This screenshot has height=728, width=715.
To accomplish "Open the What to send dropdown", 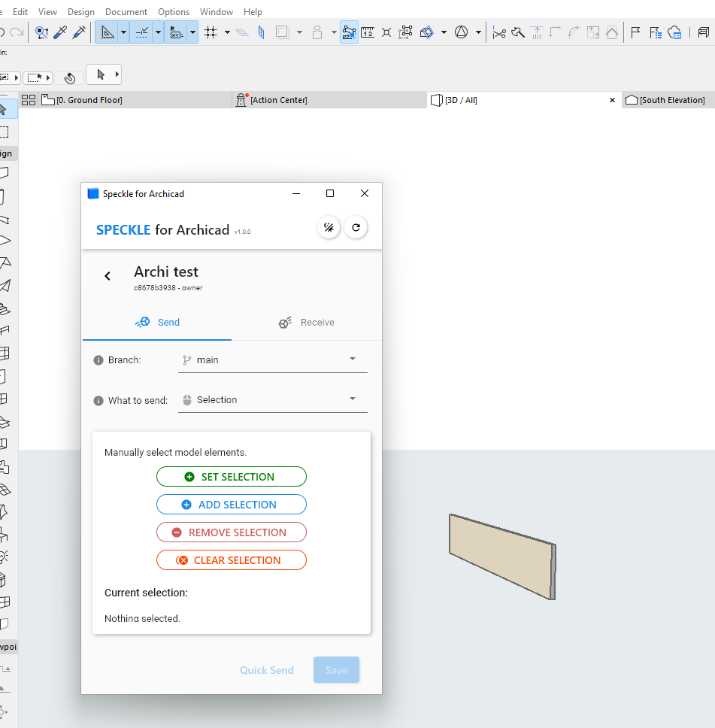I will point(272,399).
